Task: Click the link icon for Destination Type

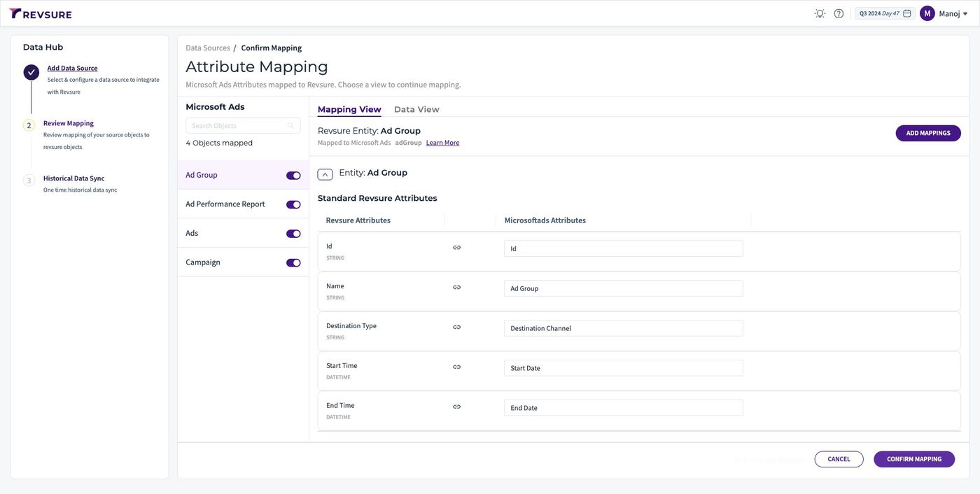Action: coord(456,327)
